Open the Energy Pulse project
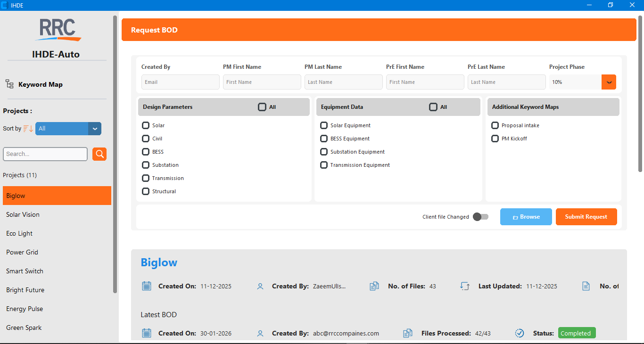644x344 pixels. click(57, 309)
